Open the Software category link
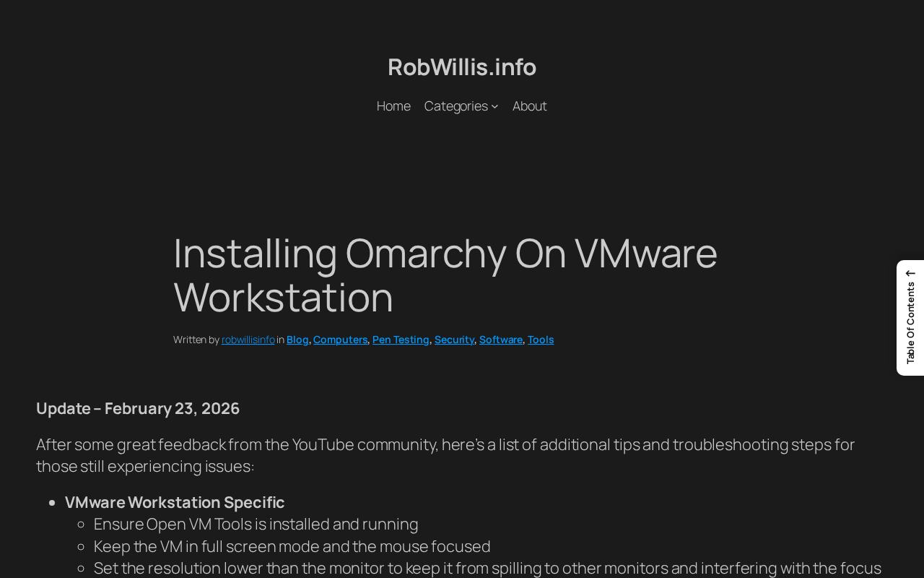Viewport: 924px width, 578px height. pyautogui.click(x=500, y=338)
